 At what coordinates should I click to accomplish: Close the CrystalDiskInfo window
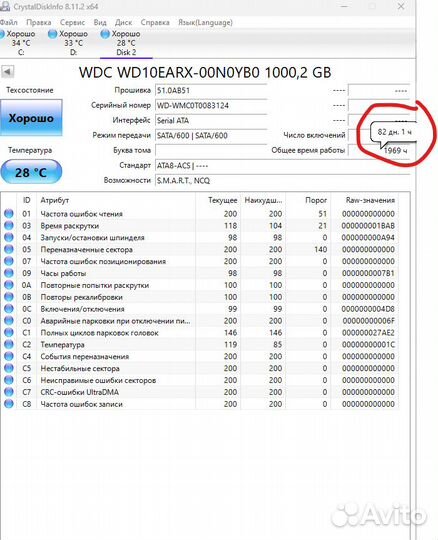click(401, 6)
